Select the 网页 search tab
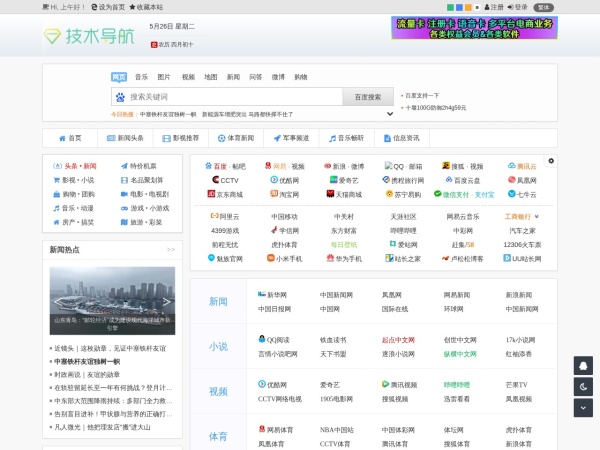 pyautogui.click(x=119, y=77)
